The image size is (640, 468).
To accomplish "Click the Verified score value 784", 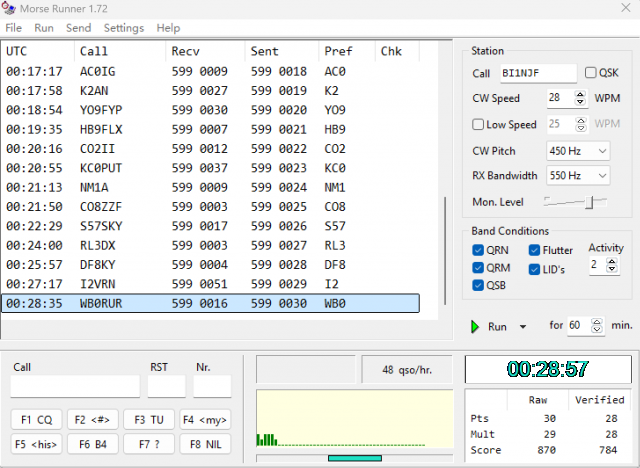I will tap(608, 450).
